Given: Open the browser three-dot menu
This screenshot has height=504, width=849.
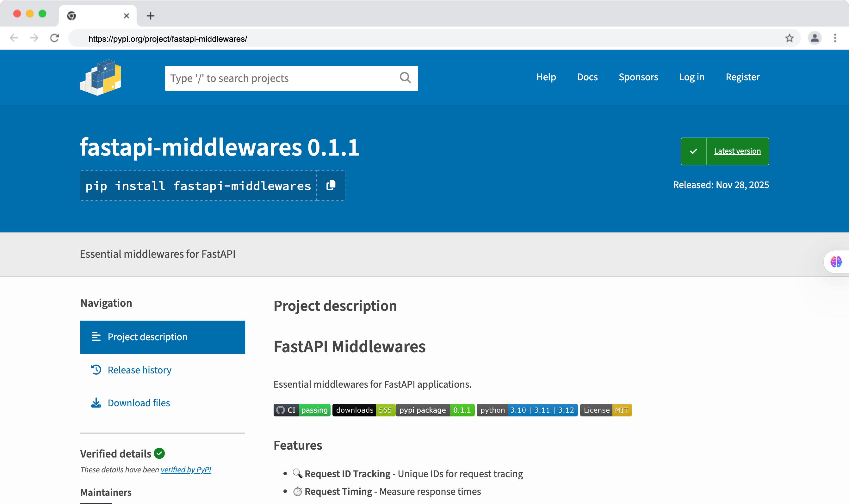Looking at the screenshot, I should (835, 38).
